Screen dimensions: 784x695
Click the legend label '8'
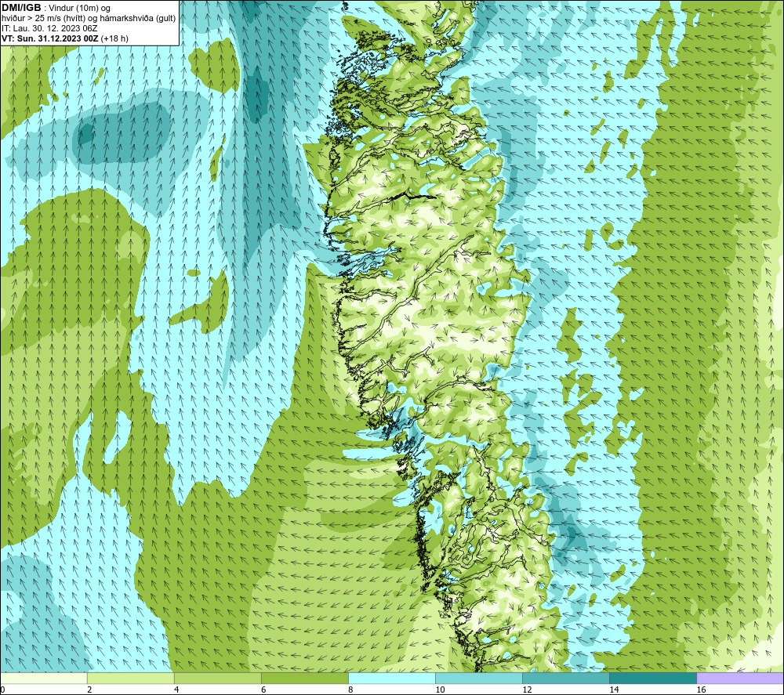(350, 690)
